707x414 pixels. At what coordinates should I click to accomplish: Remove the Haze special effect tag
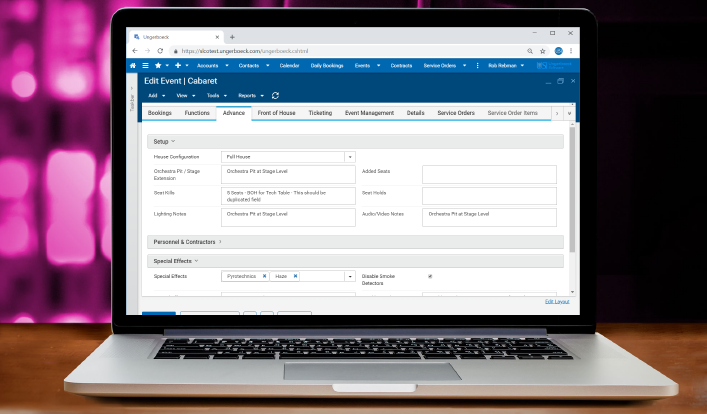[296, 276]
